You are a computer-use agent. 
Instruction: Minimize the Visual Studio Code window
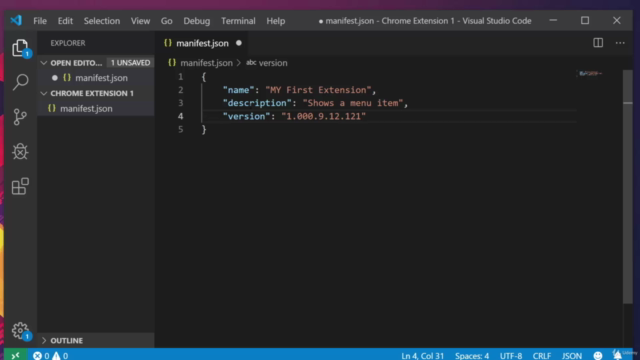point(553,20)
